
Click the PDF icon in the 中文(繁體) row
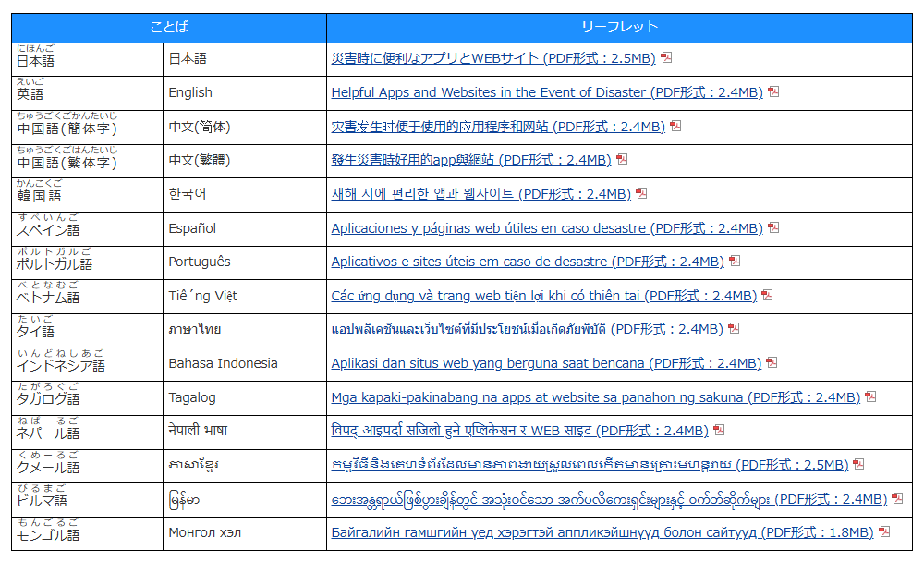623,160
